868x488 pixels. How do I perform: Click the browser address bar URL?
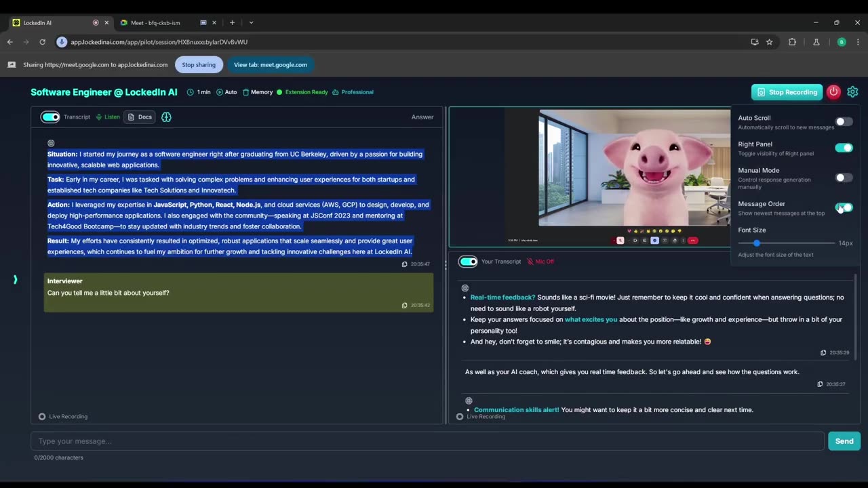[159, 42]
